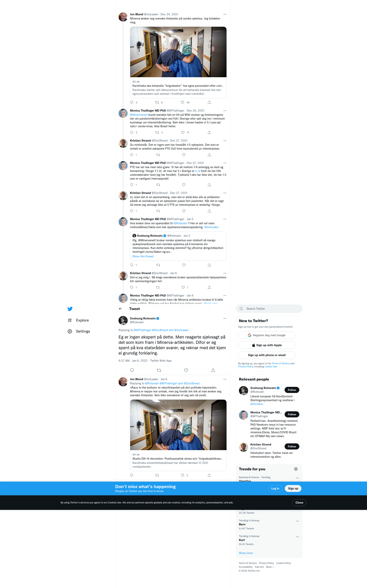This screenshot has height=588, width=367.
Task: Open more options for Kurt trend
Action: pyautogui.click(x=297, y=537)
